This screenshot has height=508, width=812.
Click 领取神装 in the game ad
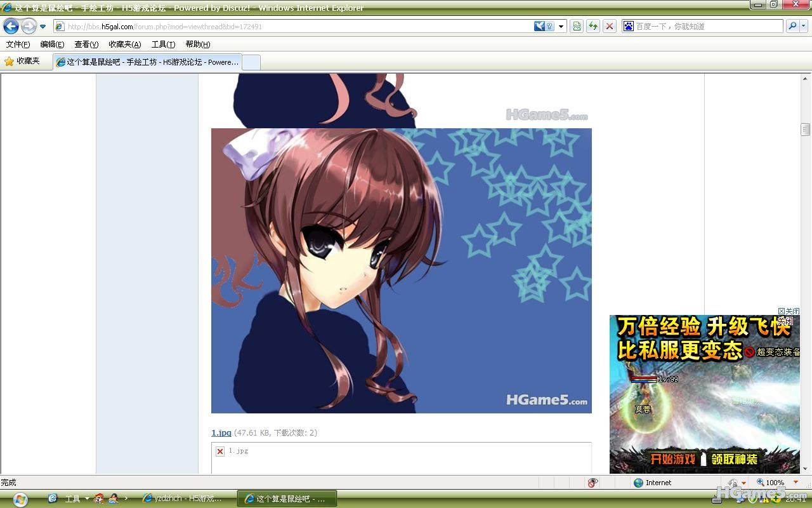[x=734, y=458]
